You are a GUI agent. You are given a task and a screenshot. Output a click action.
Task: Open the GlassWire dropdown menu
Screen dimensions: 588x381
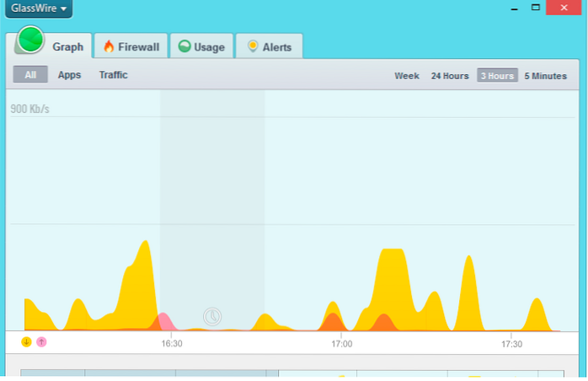(x=39, y=8)
